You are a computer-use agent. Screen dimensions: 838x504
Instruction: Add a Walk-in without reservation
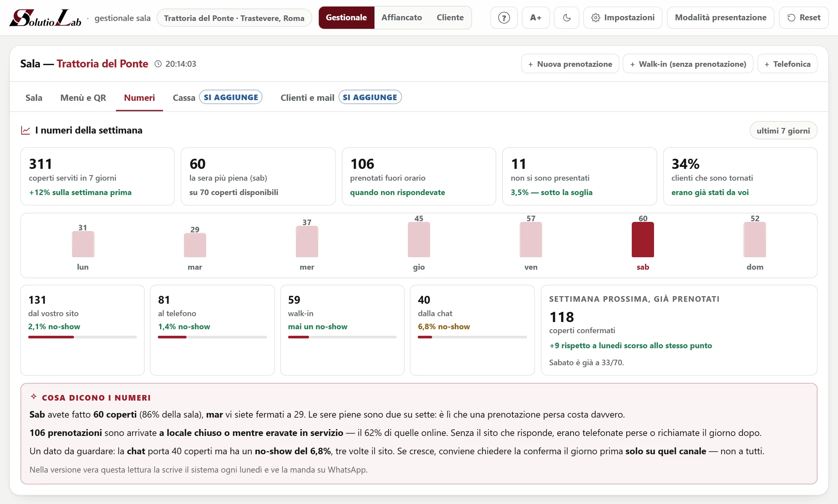[688, 64]
